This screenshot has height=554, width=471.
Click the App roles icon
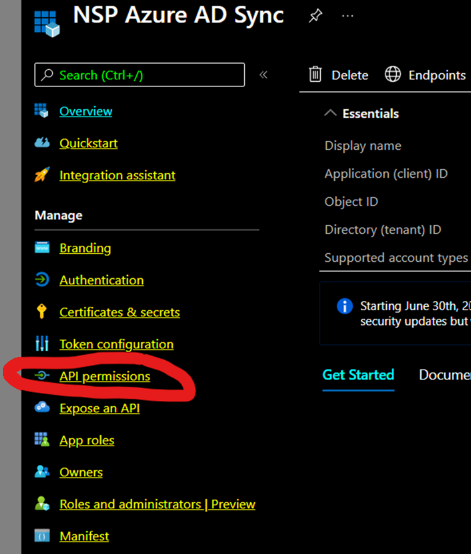pyautogui.click(x=42, y=439)
